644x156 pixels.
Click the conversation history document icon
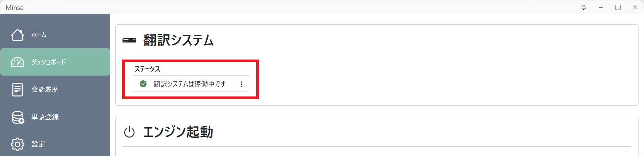17,90
